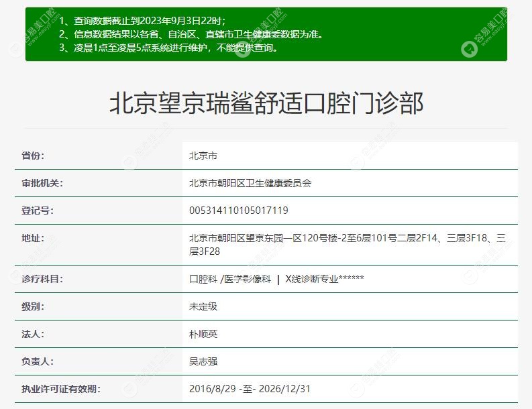
Task: Click validity period 2016/8/29 -至- 2026/12/31
Action: pyautogui.click(x=250, y=389)
